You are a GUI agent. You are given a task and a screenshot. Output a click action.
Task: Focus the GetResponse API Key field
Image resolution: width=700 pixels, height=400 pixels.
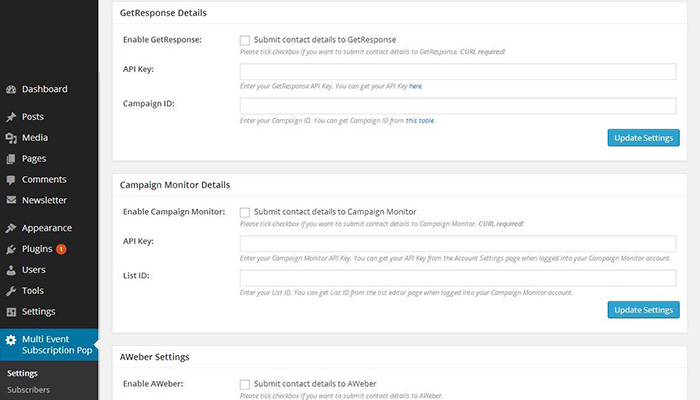(458, 71)
